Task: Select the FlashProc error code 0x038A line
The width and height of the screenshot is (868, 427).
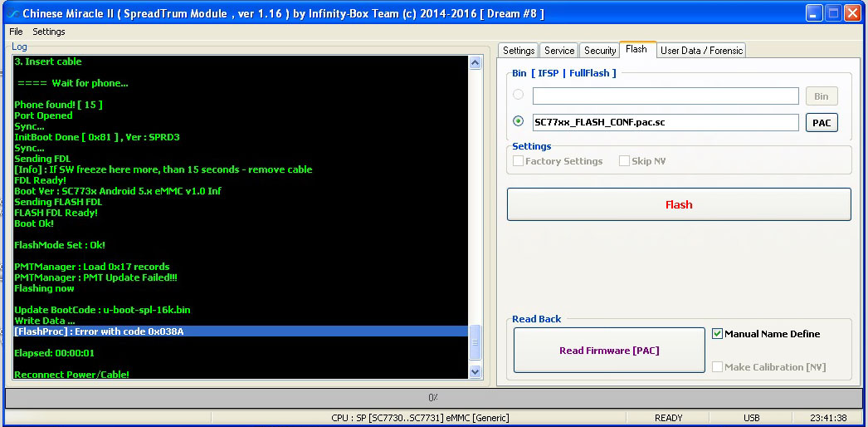Action: (241, 331)
